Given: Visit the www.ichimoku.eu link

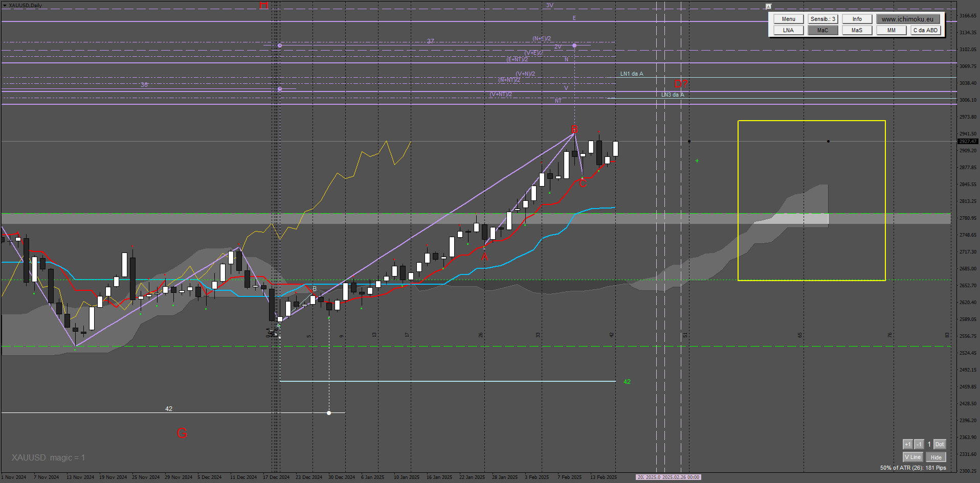Looking at the screenshot, I should 907,19.
